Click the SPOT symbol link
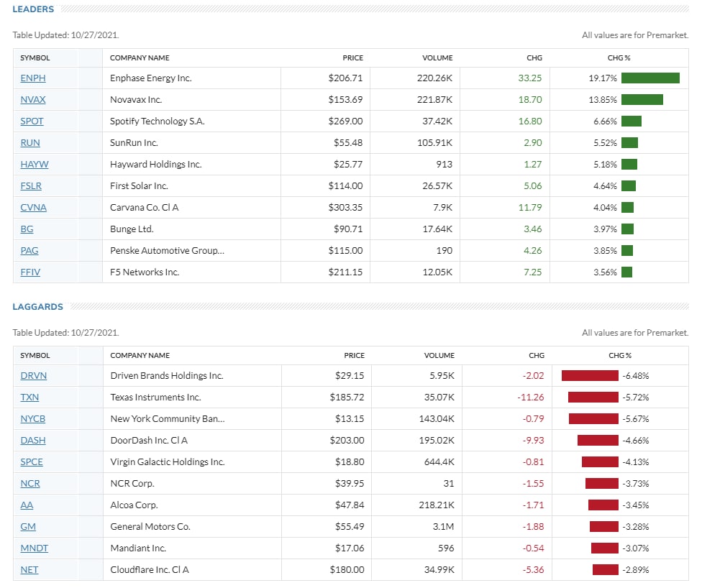 pyautogui.click(x=32, y=121)
